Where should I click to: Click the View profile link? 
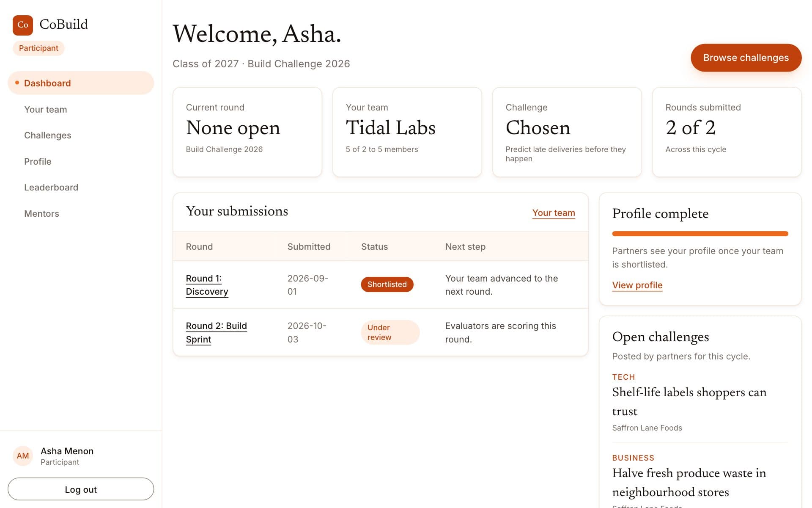click(637, 285)
